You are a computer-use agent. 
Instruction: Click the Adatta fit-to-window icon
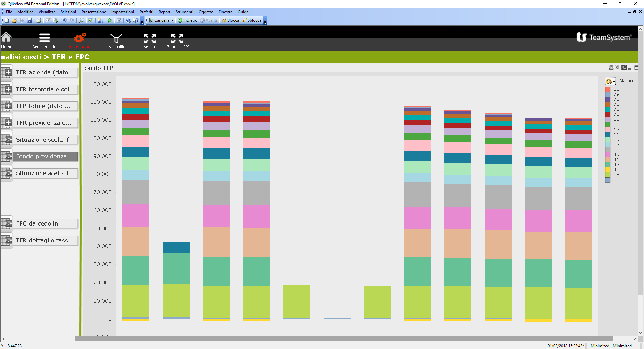pyautogui.click(x=150, y=38)
